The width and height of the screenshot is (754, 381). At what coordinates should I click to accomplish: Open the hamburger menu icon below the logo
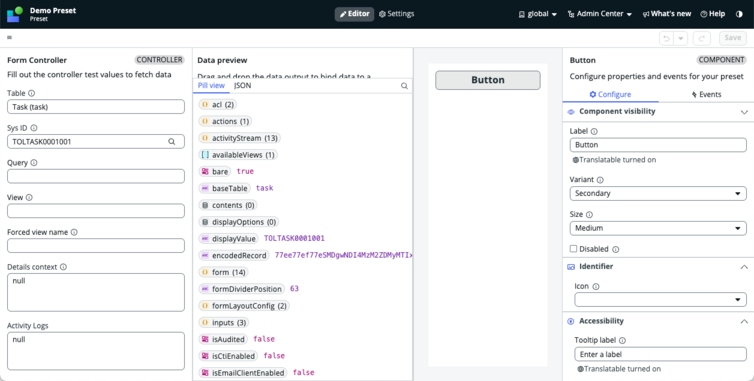pos(10,38)
